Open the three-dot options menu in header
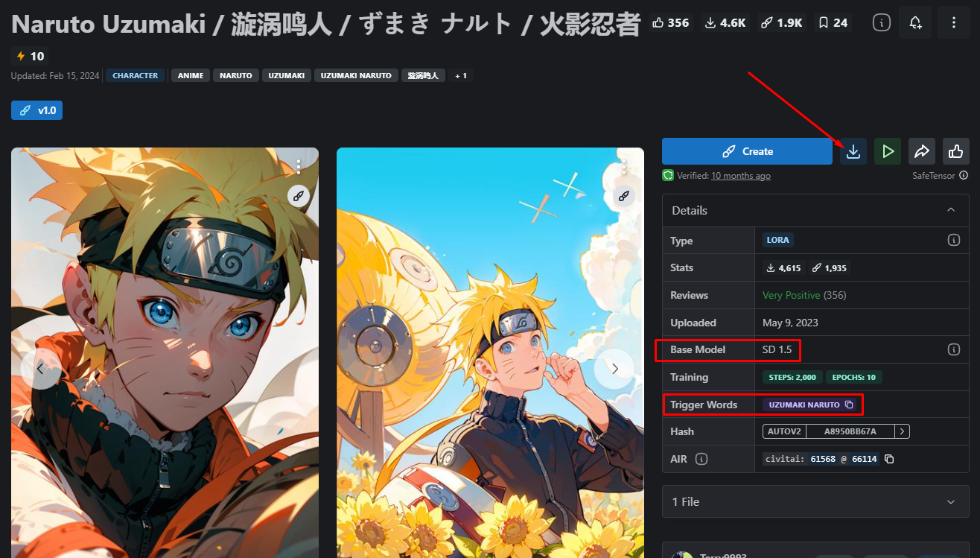 point(953,23)
